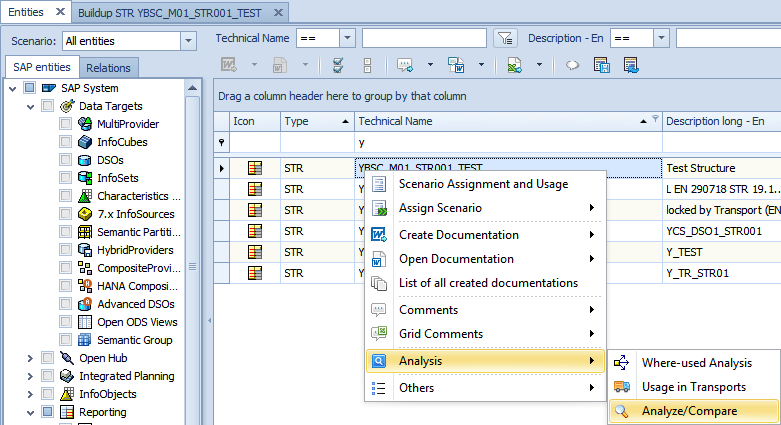
Task: Click the speech bubble comment icon
Action: pos(573,66)
